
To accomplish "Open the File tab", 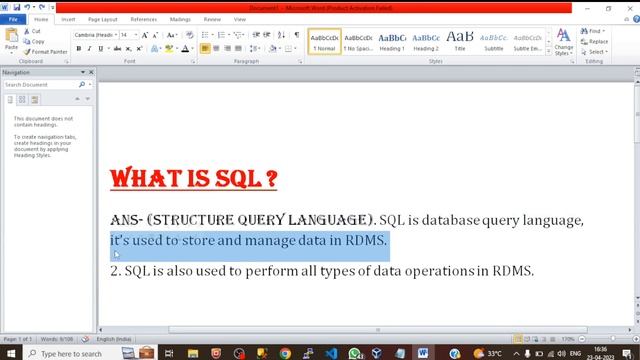I will tap(13, 19).
